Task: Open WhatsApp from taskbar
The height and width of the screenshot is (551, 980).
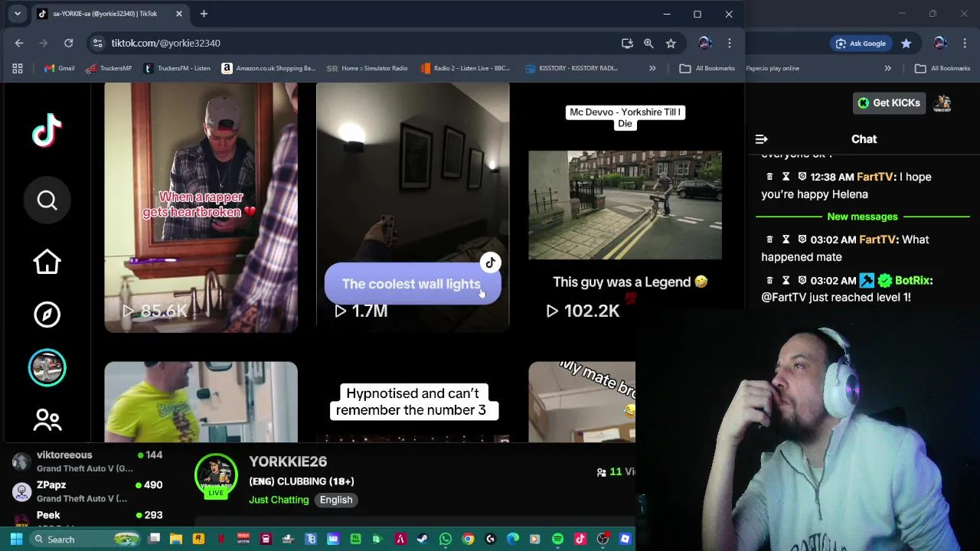Action: [x=445, y=539]
